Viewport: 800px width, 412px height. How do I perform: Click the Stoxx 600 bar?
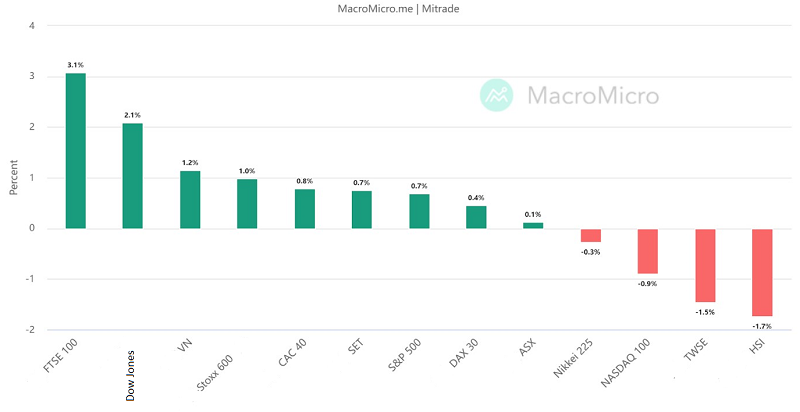[247, 204]
